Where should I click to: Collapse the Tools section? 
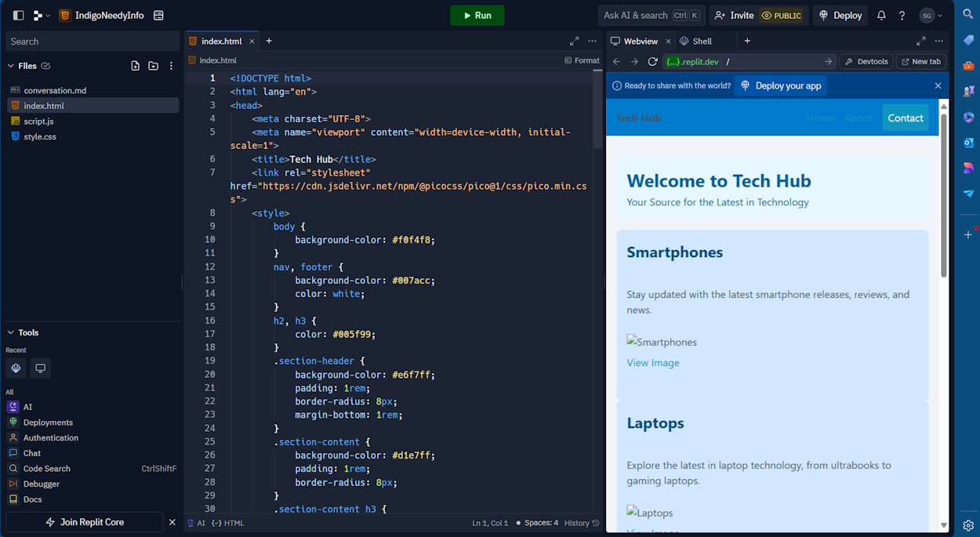point(11,332)
